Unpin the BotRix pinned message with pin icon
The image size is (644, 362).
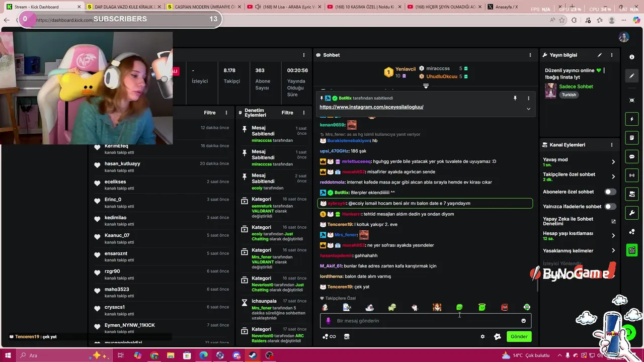[515, 98]
